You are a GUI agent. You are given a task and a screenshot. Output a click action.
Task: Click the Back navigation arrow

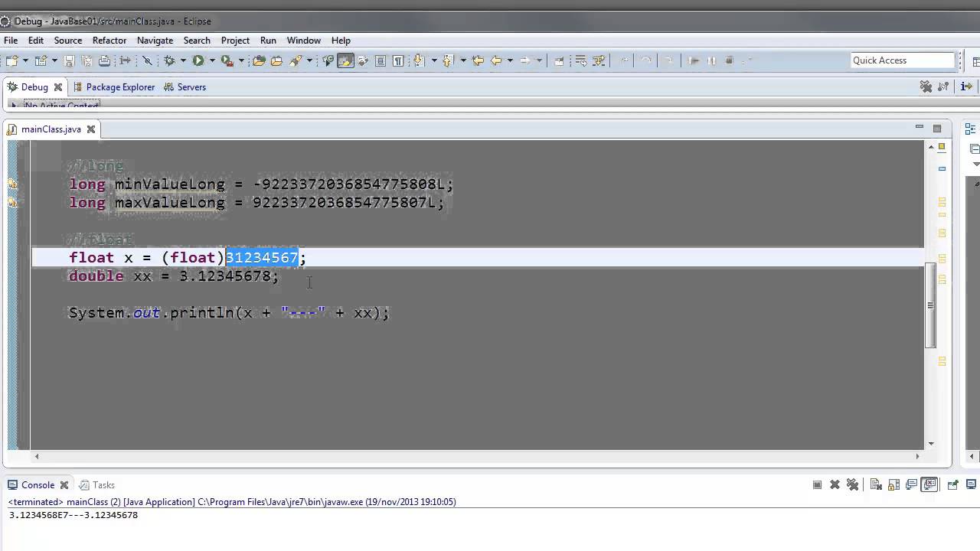tap(496, 60)
